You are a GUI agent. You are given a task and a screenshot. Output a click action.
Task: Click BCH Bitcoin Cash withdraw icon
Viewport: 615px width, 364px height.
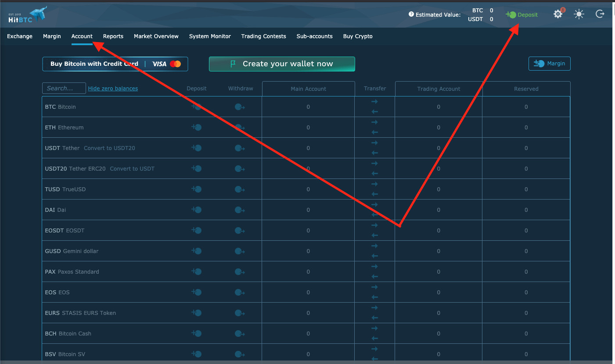point(240,333)
